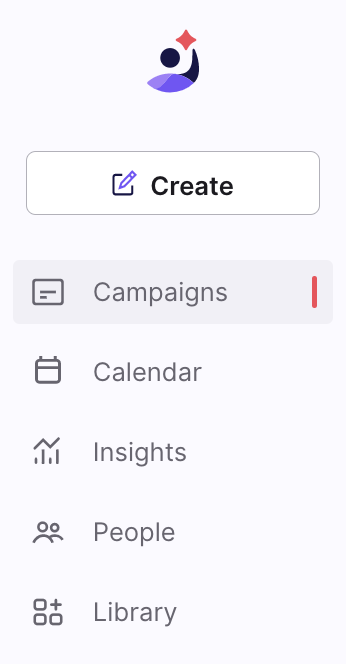The width and height of the screenshot is (364, 664).
Task: Navigate to Insights page
Action: tap(173, 452)
